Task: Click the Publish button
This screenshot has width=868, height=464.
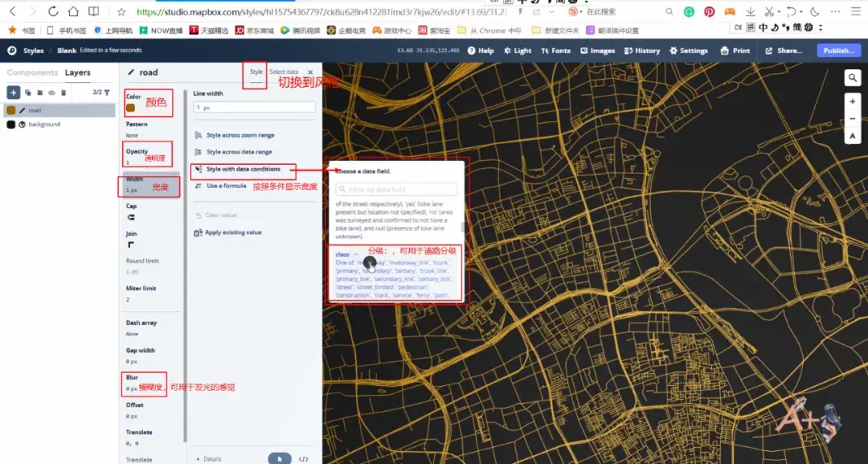Action: pos(838,51)
